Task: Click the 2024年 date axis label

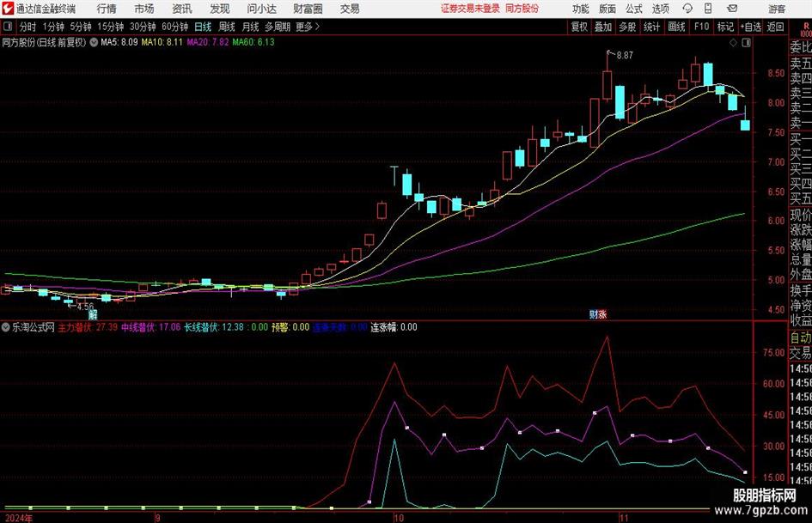Action: pos(19,518)
